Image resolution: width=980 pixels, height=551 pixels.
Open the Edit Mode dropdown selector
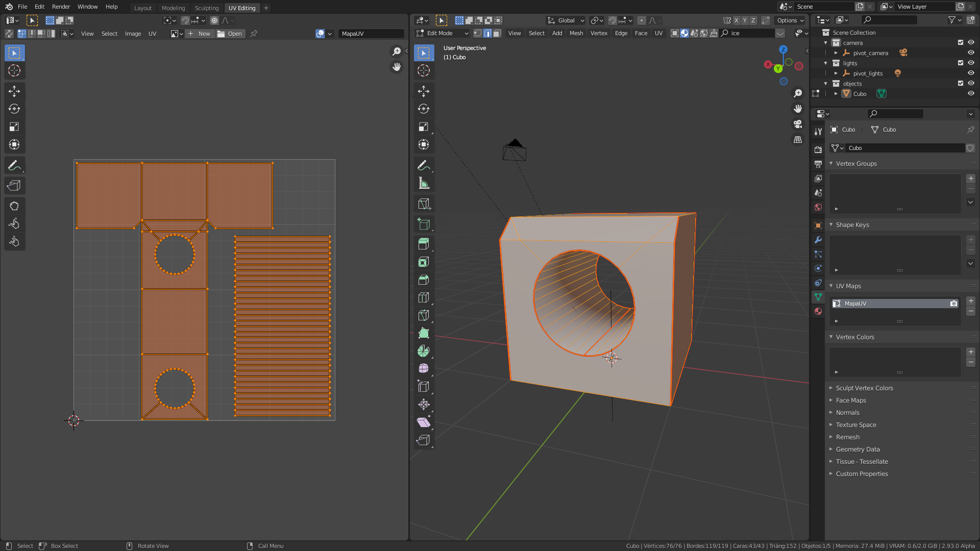442,33
